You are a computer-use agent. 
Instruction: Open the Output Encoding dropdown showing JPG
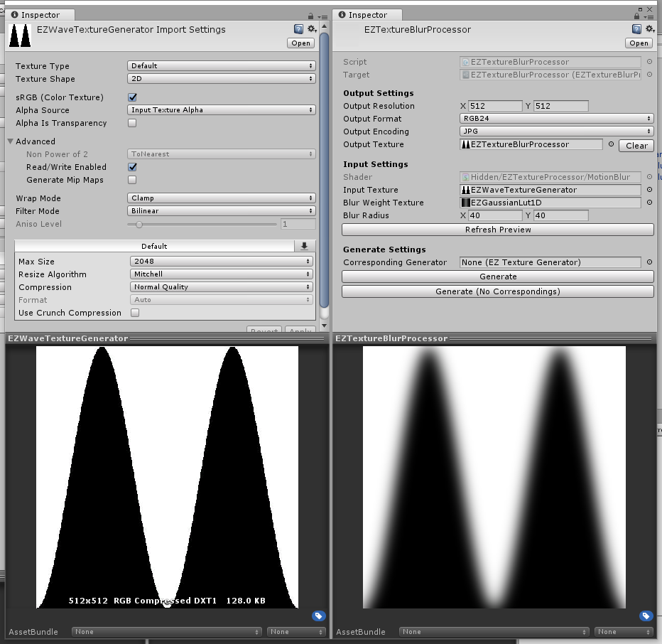click(556, 131)
